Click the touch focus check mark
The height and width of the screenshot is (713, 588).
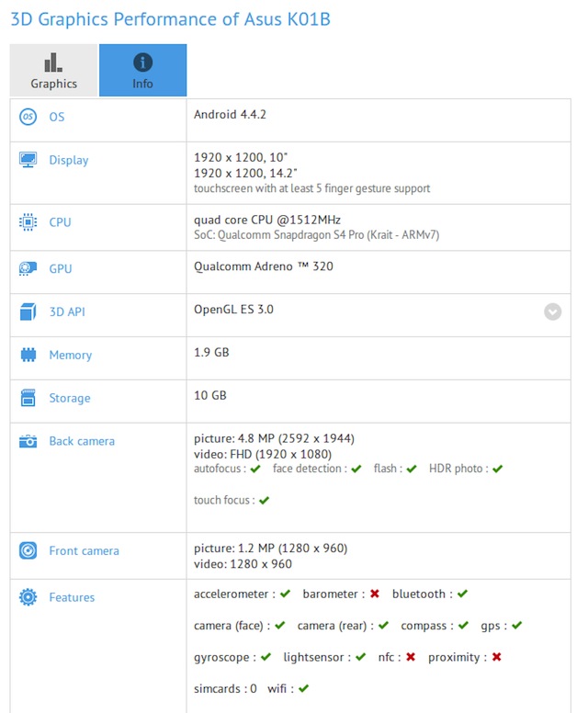tap(265, 501)
